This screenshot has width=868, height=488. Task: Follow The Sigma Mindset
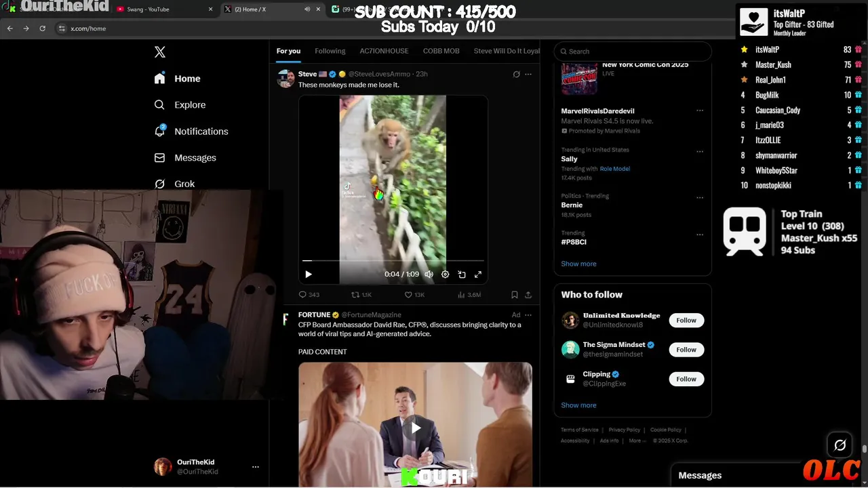[686, 350]
